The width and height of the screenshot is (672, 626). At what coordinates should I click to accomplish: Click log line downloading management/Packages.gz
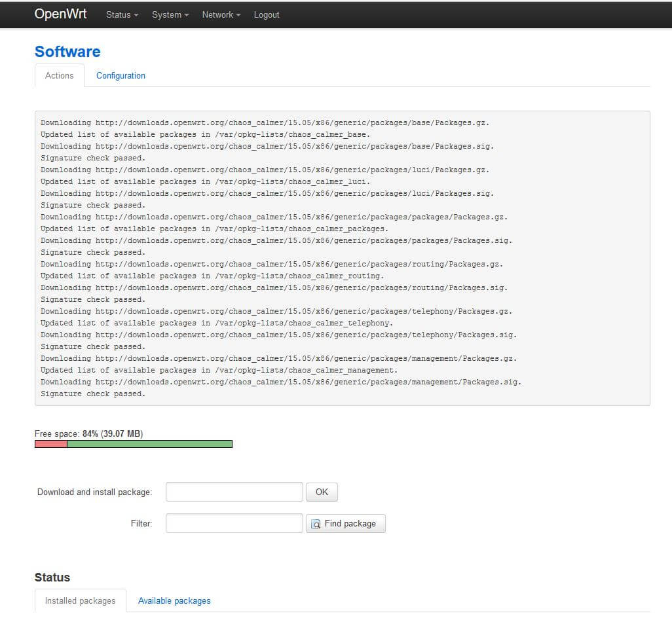[278, 358]
